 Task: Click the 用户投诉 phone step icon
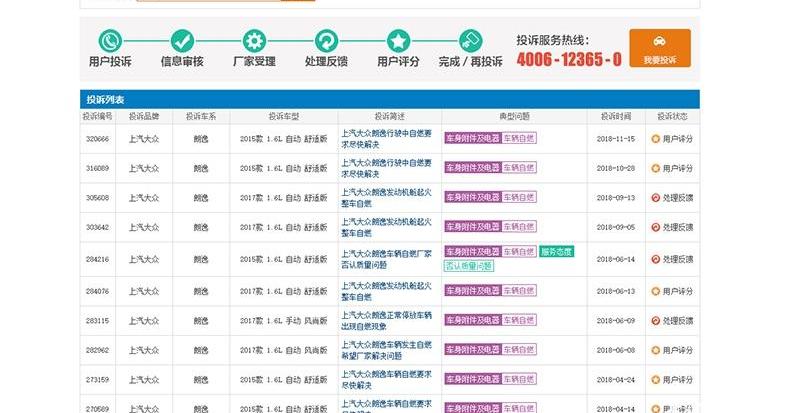(110, 41)
